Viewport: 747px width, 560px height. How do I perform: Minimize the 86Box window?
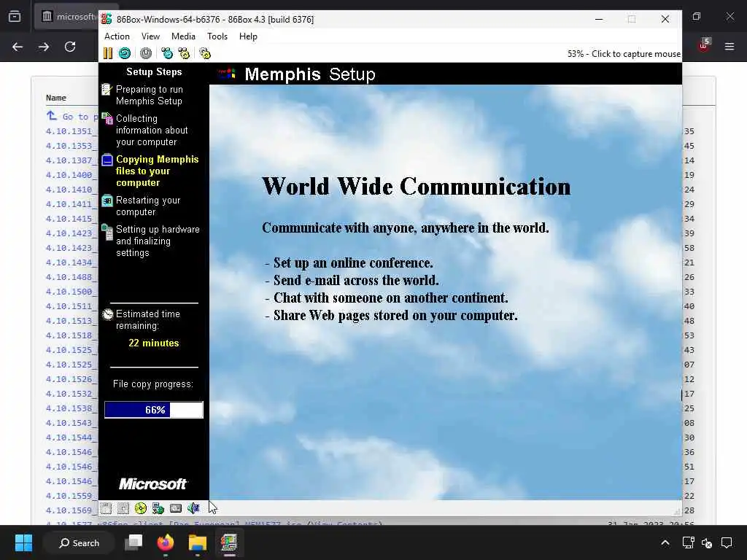coord(599,19)
